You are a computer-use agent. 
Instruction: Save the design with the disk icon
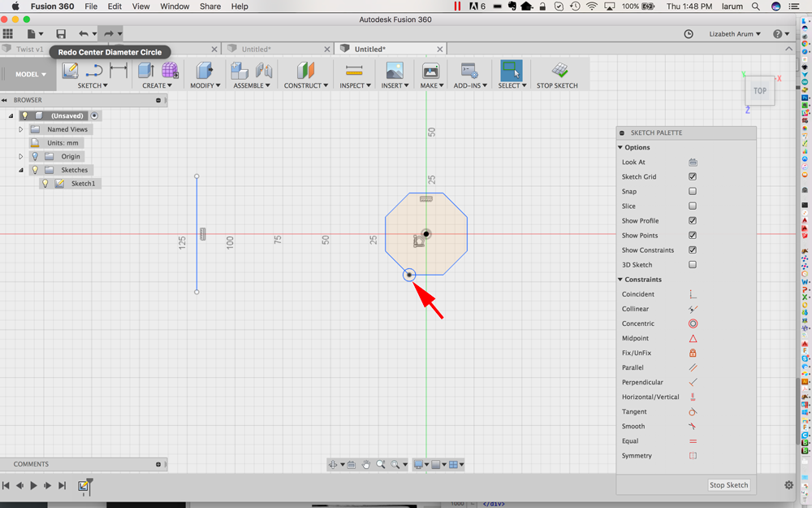[61, 34]
